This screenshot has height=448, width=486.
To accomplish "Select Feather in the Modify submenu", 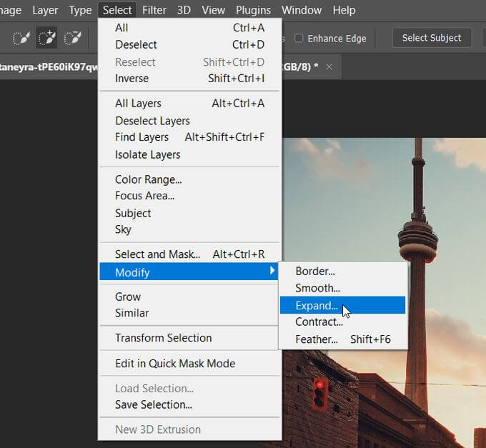I will click(317, 339).
